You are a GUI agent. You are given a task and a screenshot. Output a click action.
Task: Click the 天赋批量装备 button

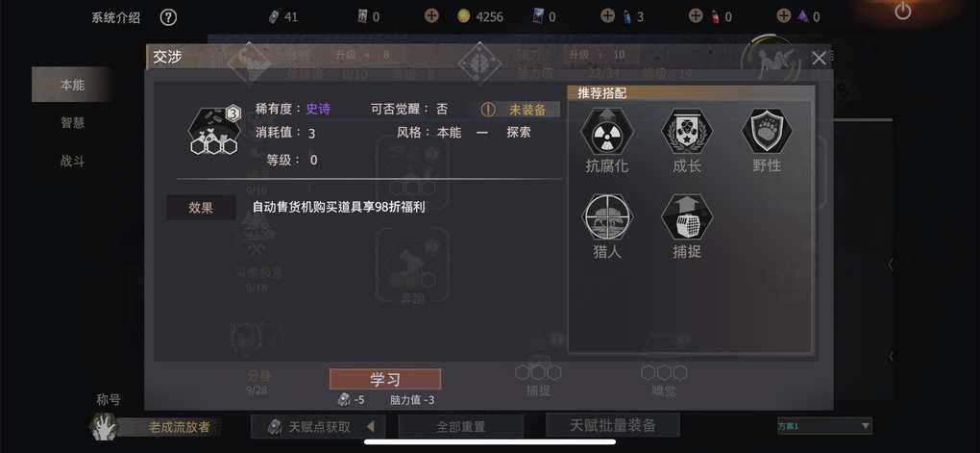pyautogui.click(x=613, y=425)
